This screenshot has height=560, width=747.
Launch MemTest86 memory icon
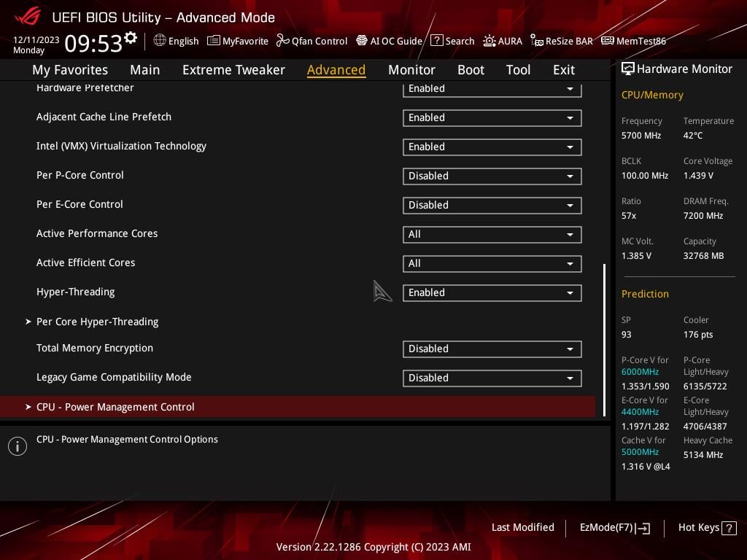click(608, 41)
